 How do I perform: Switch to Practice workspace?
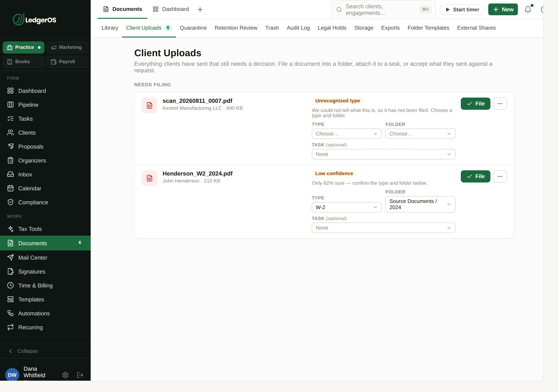pyautogui.click(x=23, y=47)
